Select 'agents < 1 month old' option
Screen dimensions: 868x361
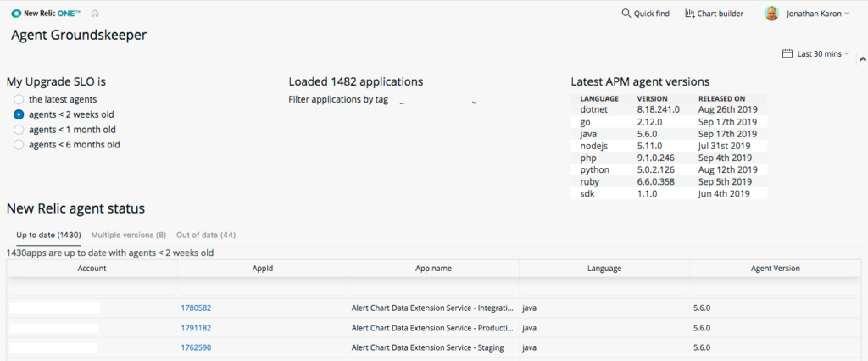19,130
